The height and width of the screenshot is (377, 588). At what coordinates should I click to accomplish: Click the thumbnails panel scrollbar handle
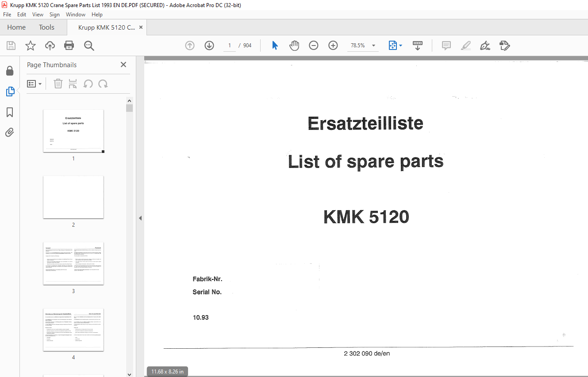click(x=129, y=108)
